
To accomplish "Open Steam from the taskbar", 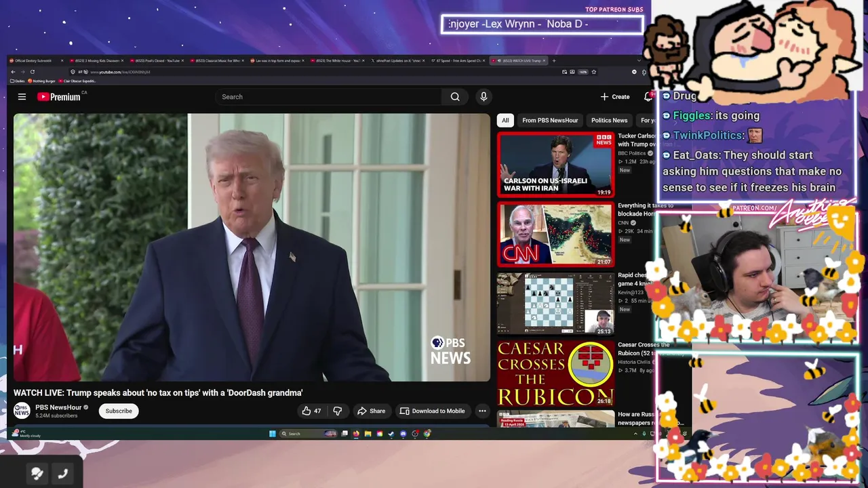I will 392,434.
